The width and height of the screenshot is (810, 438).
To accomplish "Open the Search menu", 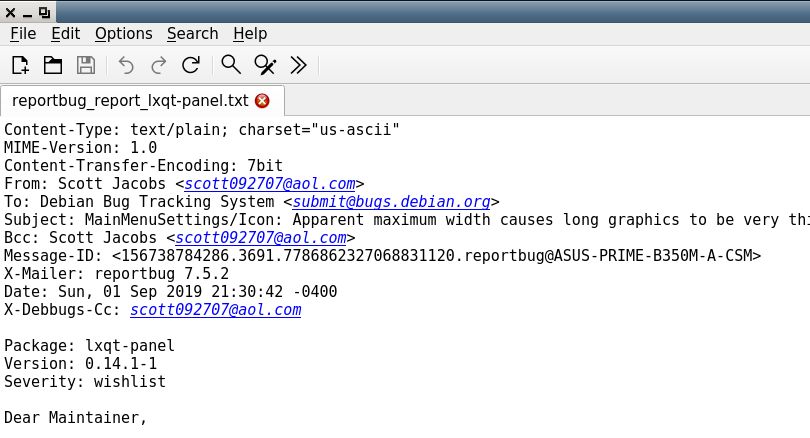I will tap(192, 34).
